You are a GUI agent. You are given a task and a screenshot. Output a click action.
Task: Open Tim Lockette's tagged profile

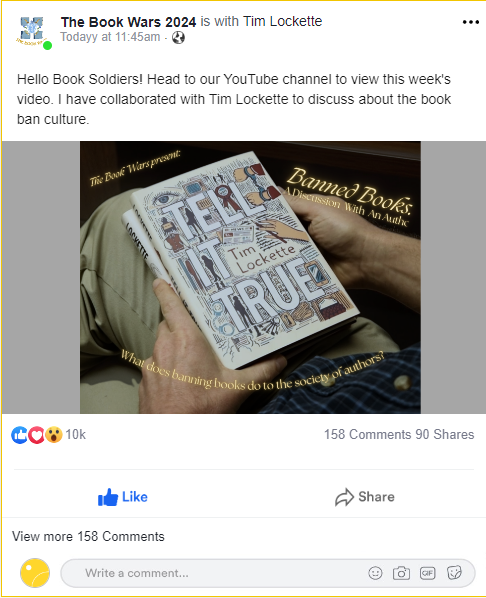[283, 21]
